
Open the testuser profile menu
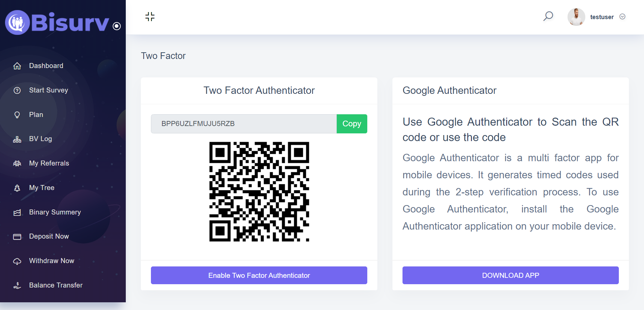(602, 17)
